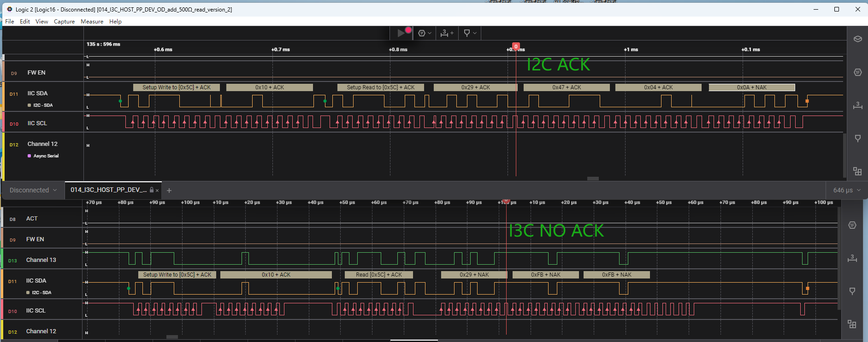Open the File menu
This screenshot has width=868, height=342.
[10, 22]
